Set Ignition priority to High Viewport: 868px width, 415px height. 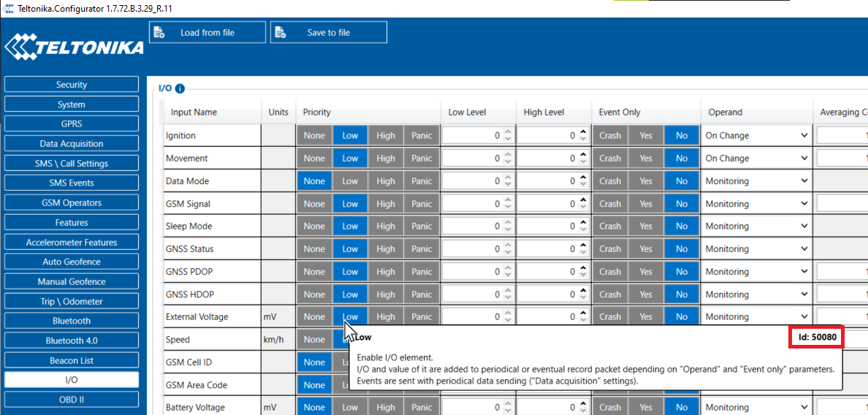(x=386, y=136)
